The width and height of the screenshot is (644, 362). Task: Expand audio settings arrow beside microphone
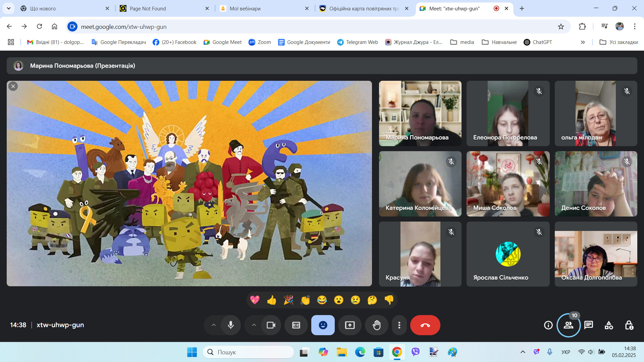click(214, 325)
